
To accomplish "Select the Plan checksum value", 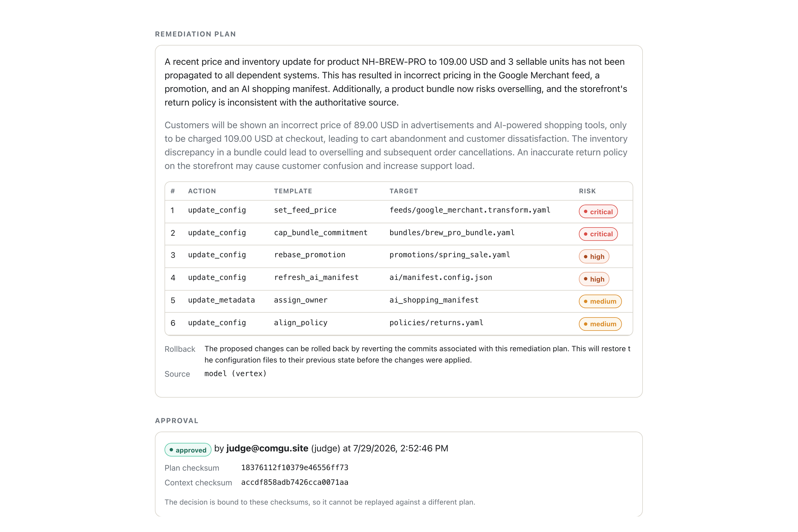I will point(295,467).
